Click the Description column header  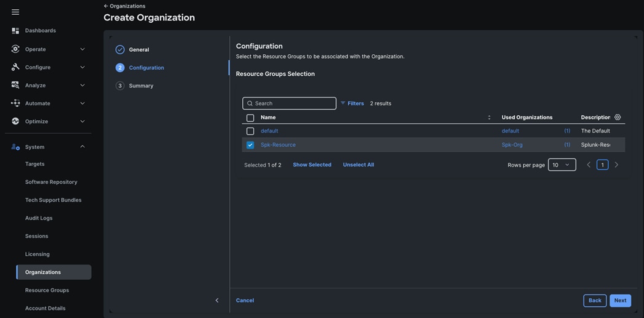point(595,118)
